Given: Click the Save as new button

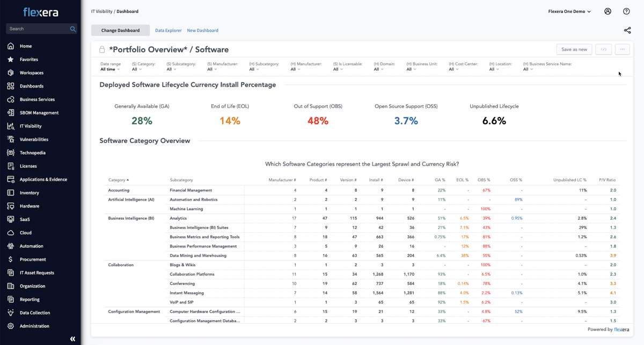Looking at the screenshot, I should coord(574,49).
